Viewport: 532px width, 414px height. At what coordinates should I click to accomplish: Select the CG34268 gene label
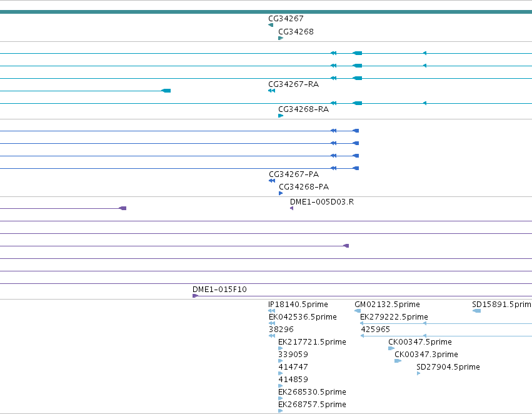[296, 31]
